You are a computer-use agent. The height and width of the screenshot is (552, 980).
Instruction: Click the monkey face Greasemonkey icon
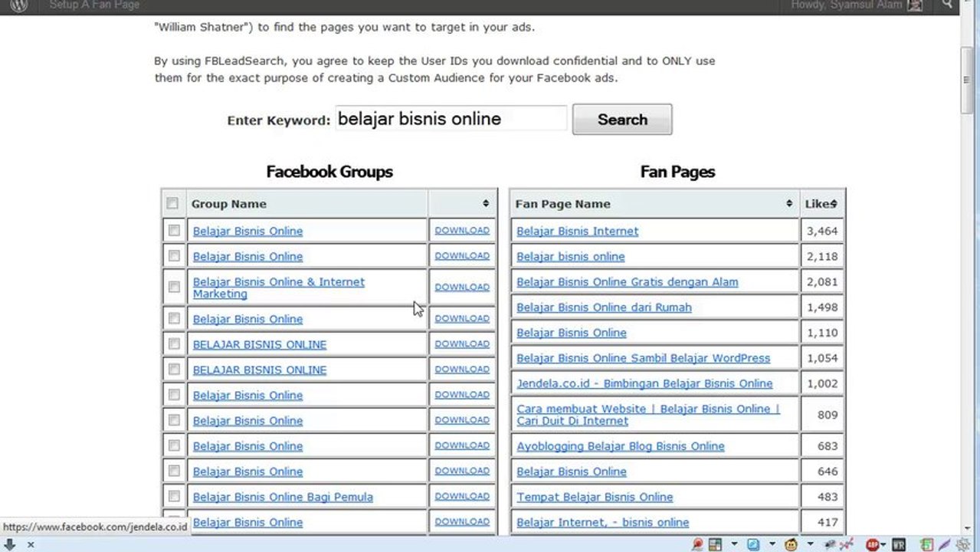791,544
